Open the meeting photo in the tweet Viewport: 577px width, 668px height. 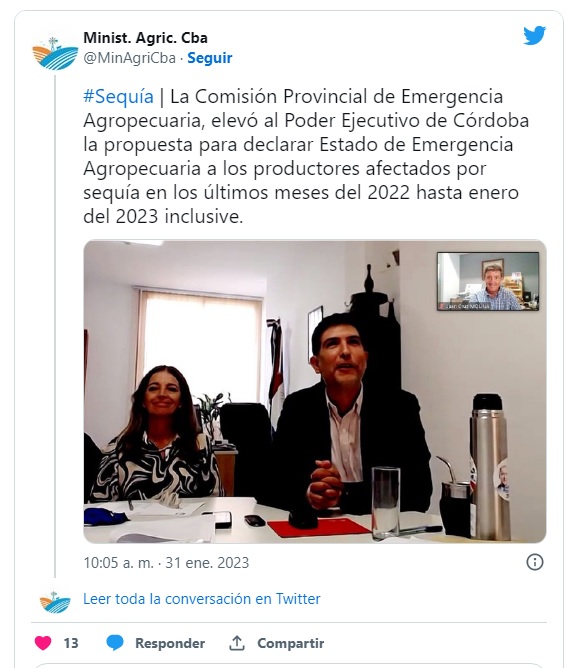tap(314, 392)
